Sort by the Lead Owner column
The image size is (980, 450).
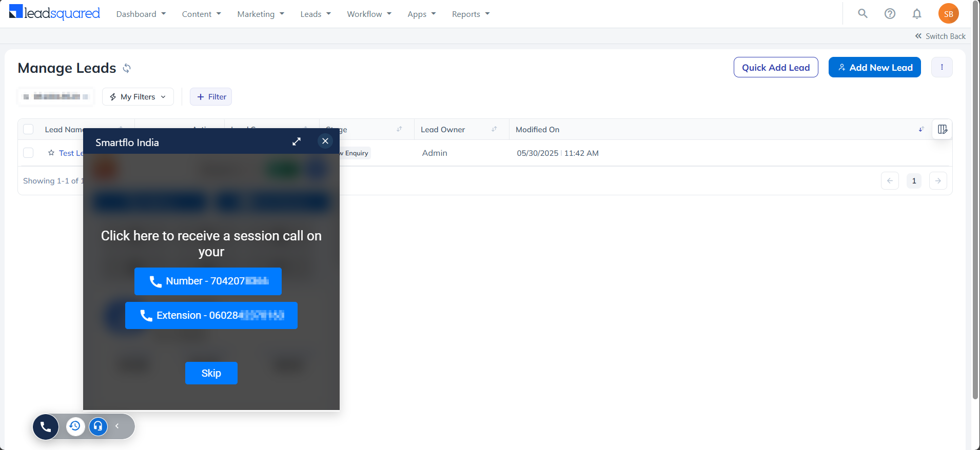click(x=494, y=129)
